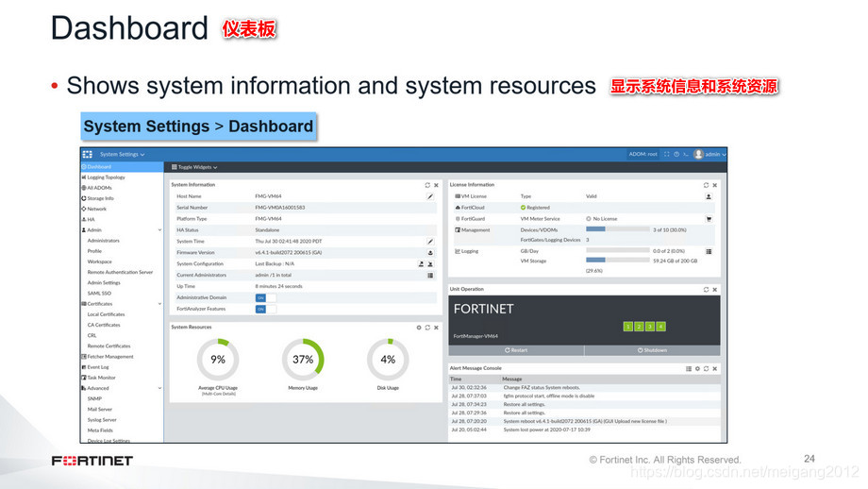
Task: Click the VM License upload icon
Action: (x=709, y=196)
